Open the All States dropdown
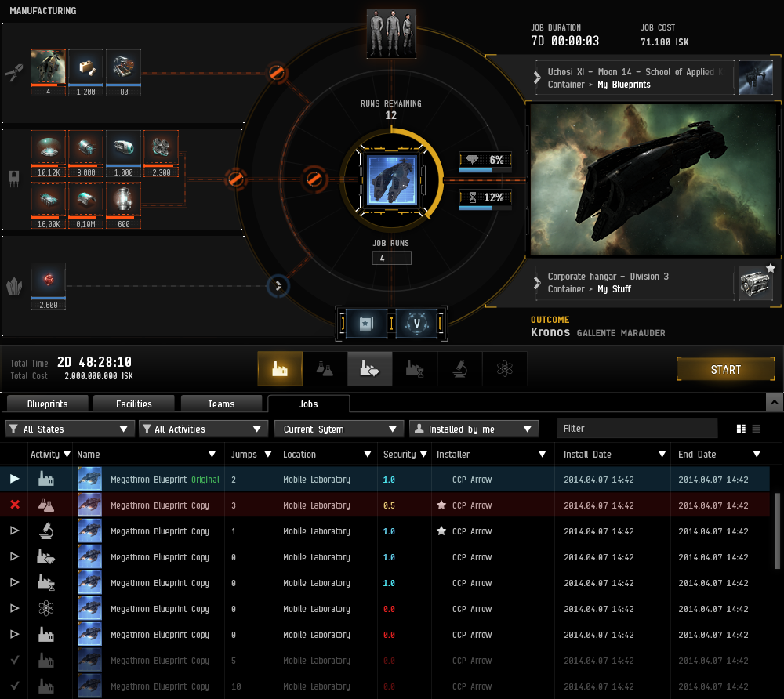The image size is (784, 699). (x=70, y=429)
